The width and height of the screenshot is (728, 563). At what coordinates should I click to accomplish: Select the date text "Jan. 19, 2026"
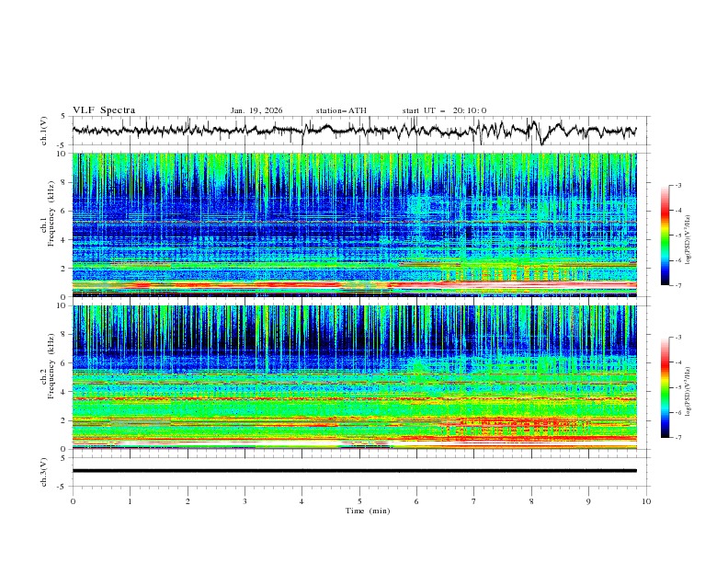(256, 110)
